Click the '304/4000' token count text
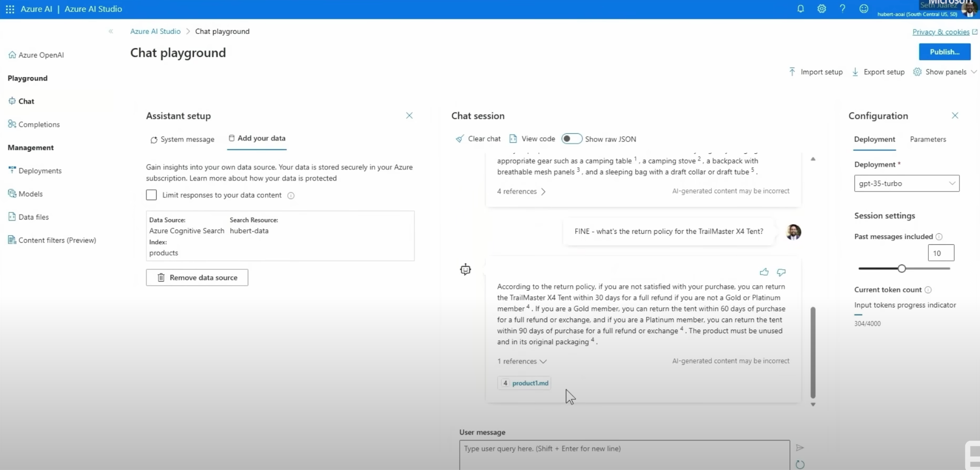Image resolution: width=980 pixels, height=470 pixels. click(x=867, y=324)
